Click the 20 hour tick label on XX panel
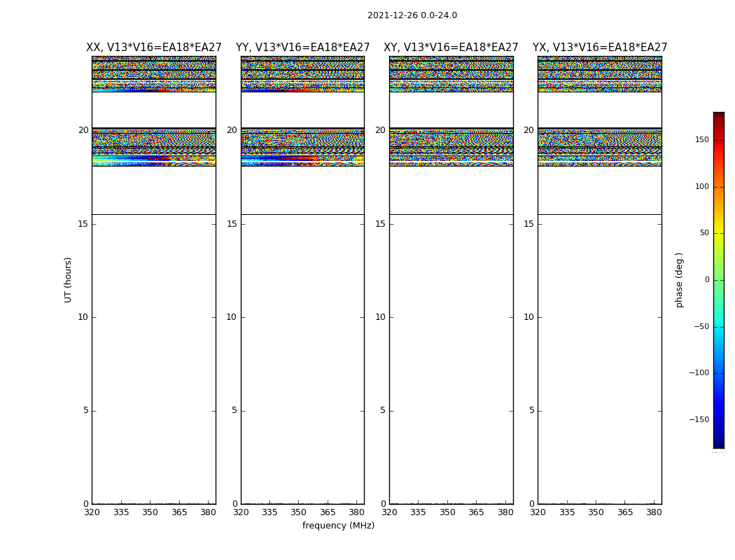735x560 pixels. point(83,129)
